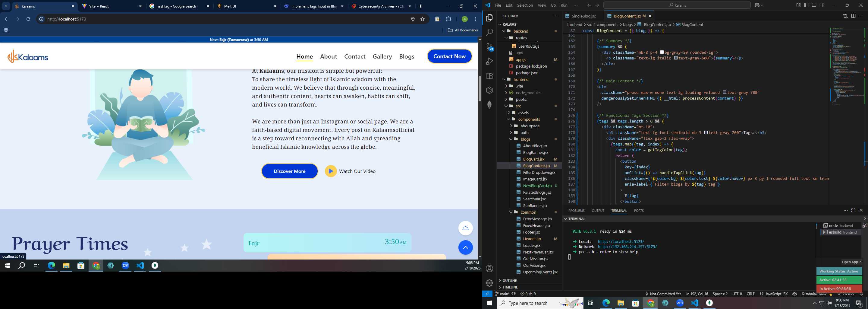The width and height of the screenshot is (868, 309).
Task: Close the BlogContent.jsx editor tab
Action: (650, 16)
